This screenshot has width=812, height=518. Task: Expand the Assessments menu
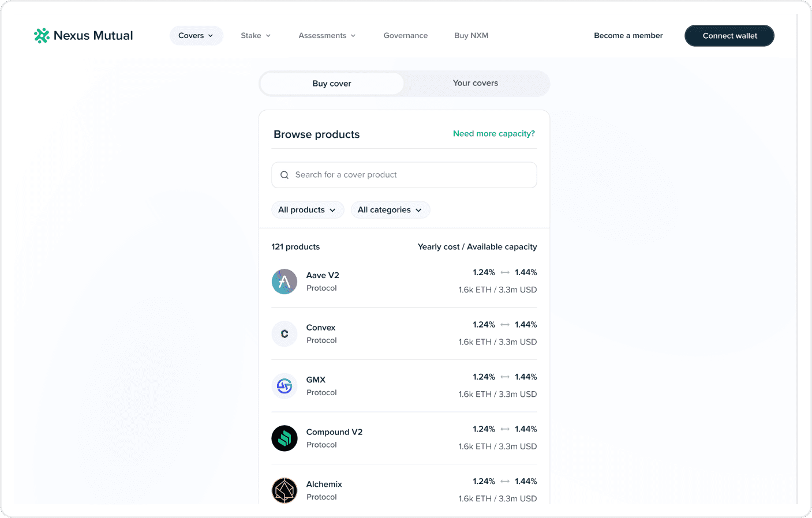(327, 36)
